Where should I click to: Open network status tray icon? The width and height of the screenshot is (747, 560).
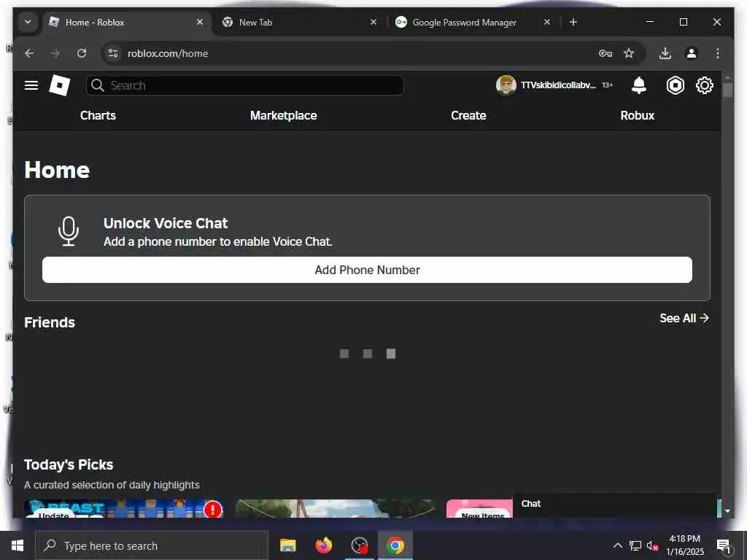635,545
